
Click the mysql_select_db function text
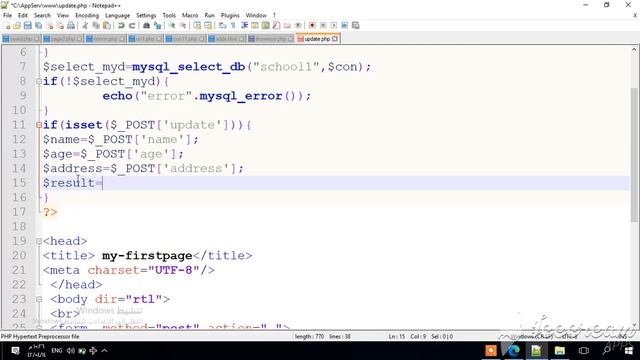188,67
